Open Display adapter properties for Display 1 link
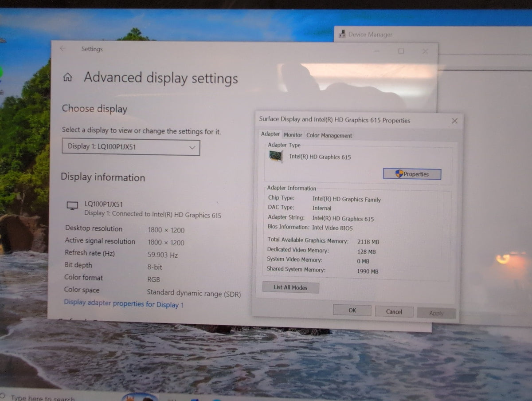 click(124, 304)
